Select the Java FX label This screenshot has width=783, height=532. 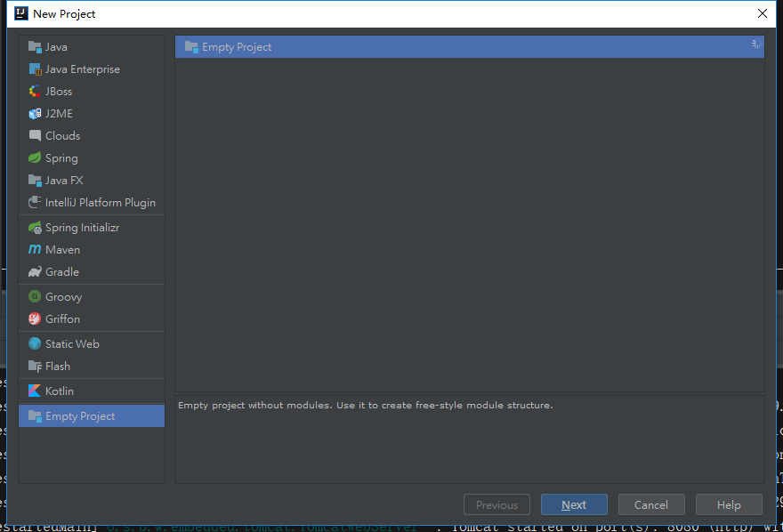[64, 181]
